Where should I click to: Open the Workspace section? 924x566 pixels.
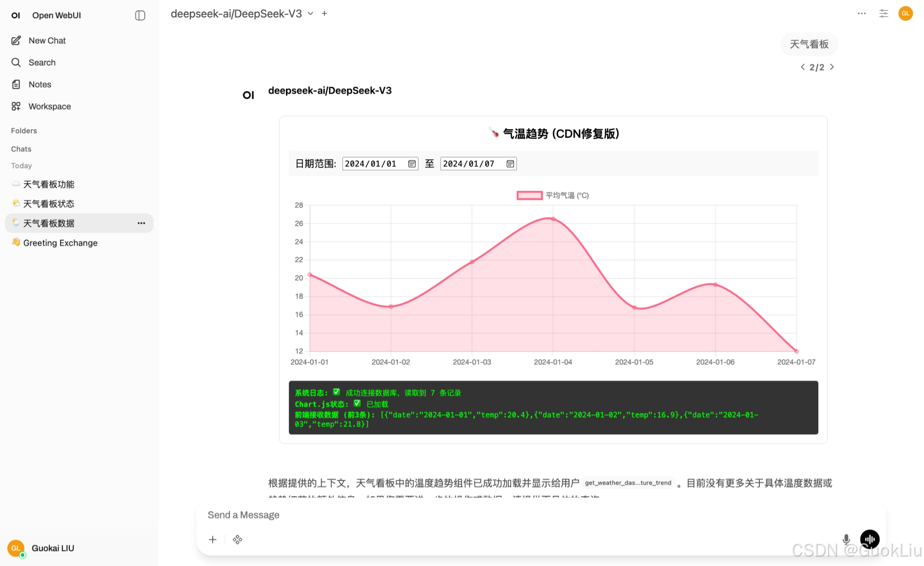49,106
